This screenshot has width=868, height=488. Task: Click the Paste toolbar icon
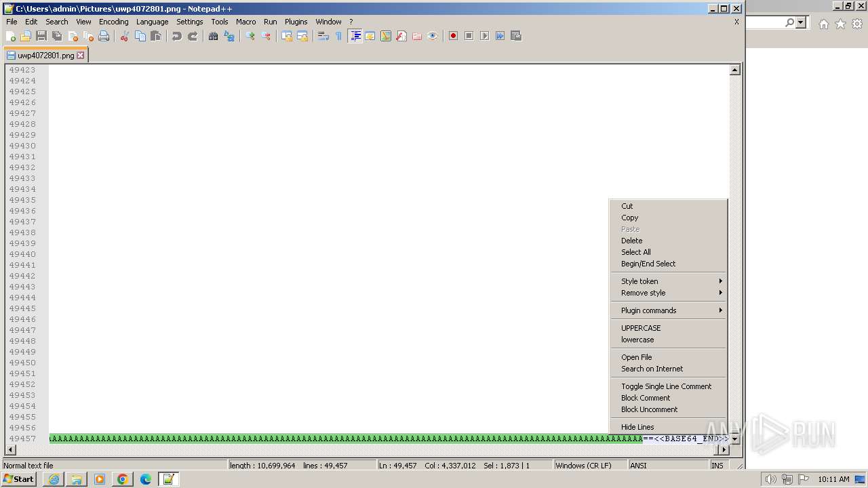tap(156, 36)
